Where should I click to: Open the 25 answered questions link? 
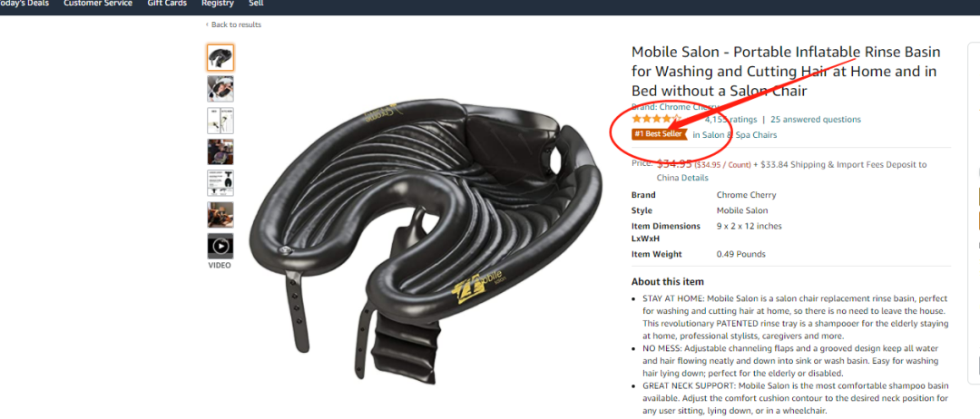816,120
